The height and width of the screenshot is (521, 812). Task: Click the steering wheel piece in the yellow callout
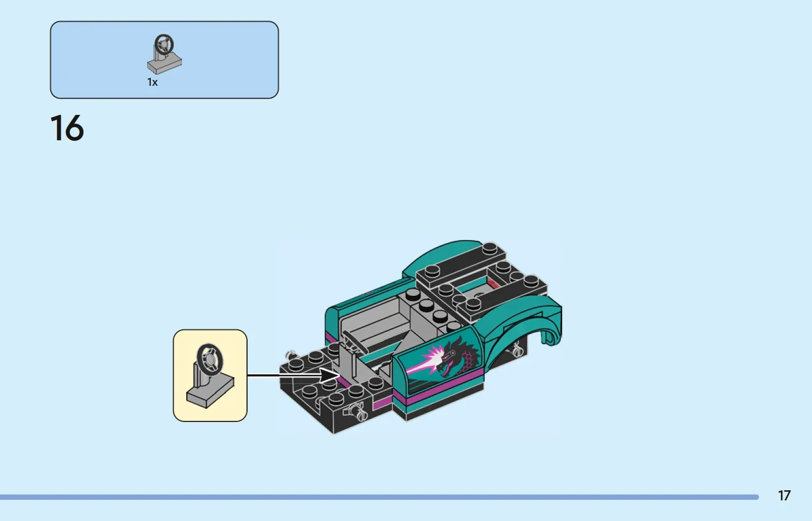tap(210, 375)
